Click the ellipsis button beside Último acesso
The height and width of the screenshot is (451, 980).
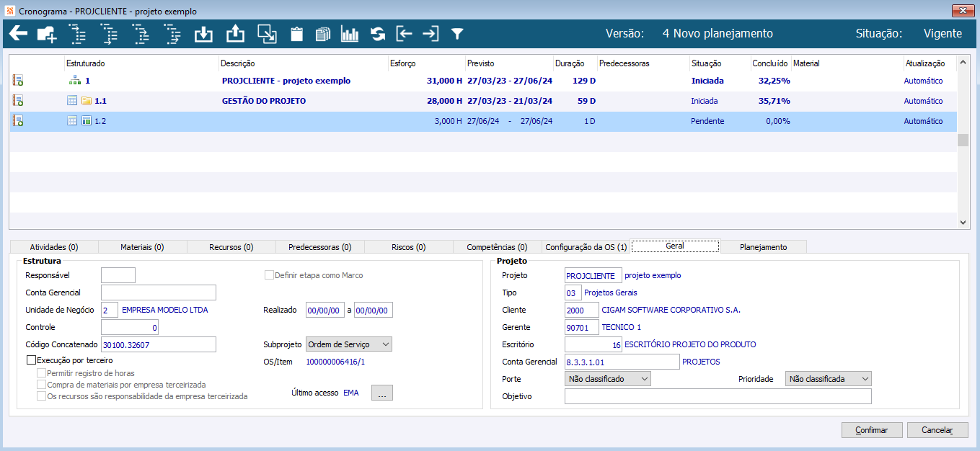pyautogui.click(x=382, y=393)
